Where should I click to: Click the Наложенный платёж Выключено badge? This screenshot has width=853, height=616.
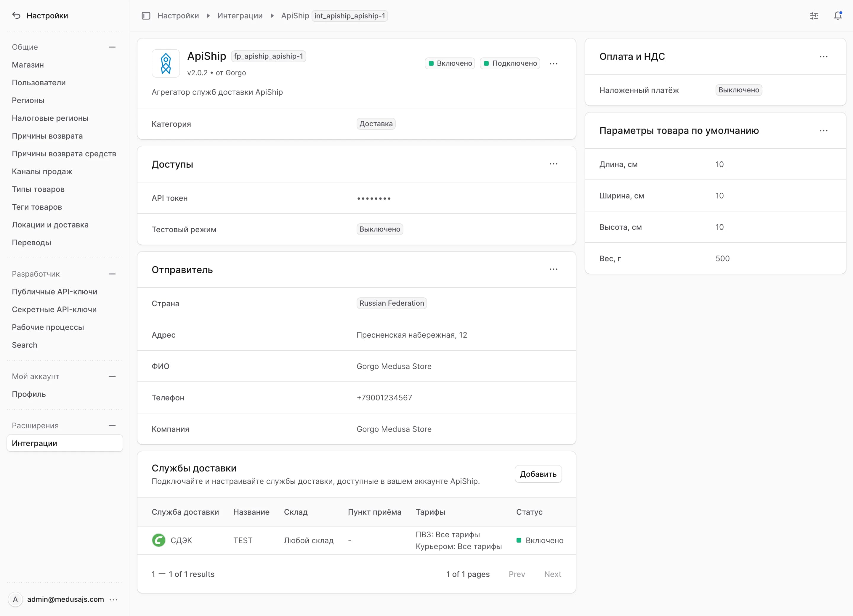pos(739,90)
